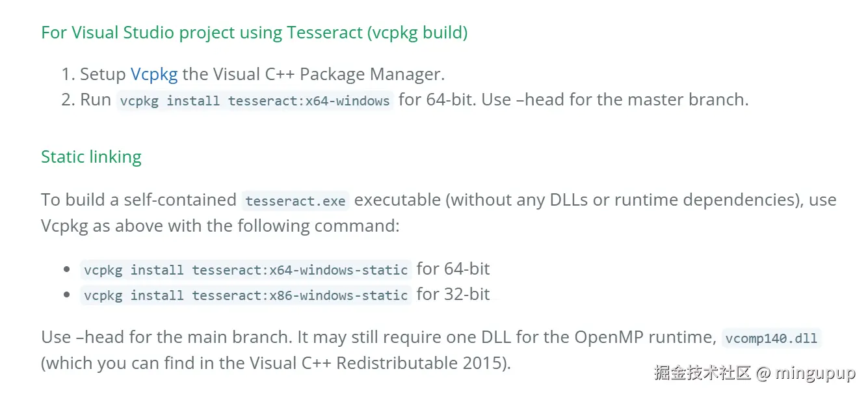Open the Vcpkg hyperlink
This screenshot has height=395, width=868.
point(154,74)
